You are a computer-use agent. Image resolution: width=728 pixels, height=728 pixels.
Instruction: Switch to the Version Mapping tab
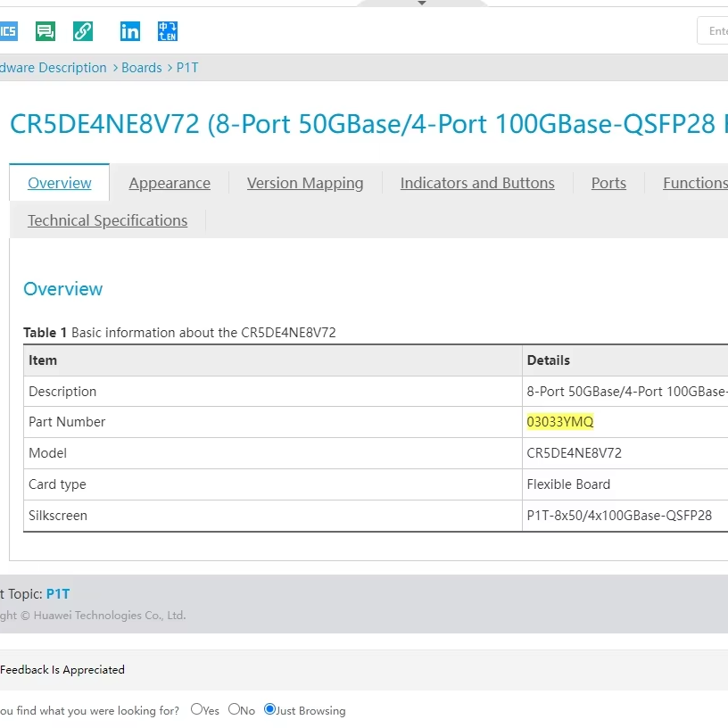305,183
